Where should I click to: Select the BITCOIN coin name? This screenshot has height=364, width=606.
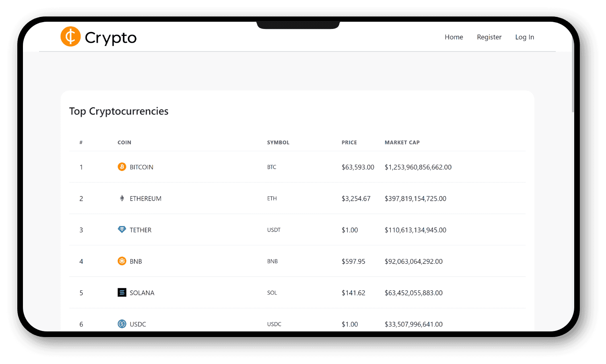141,167
